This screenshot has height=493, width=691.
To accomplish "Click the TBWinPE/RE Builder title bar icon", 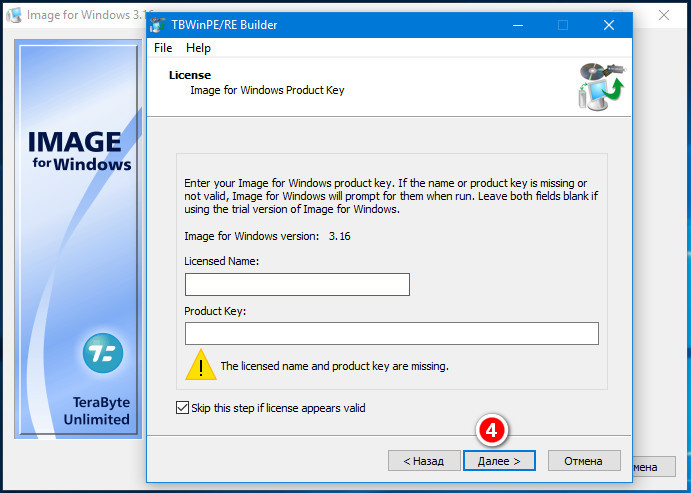I will (x=157, y=25).
